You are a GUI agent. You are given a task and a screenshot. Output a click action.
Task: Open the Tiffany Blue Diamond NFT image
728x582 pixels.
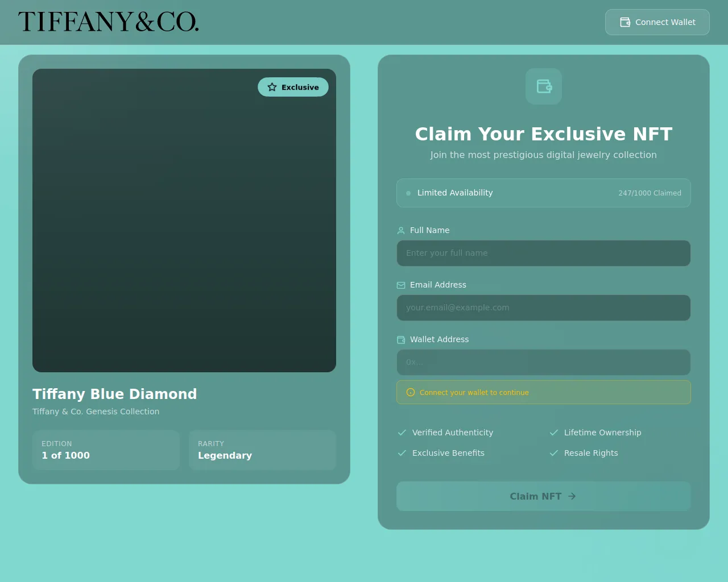184,221
